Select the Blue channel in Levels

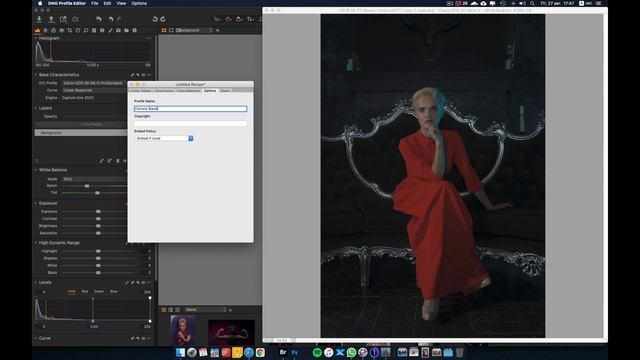113,291
